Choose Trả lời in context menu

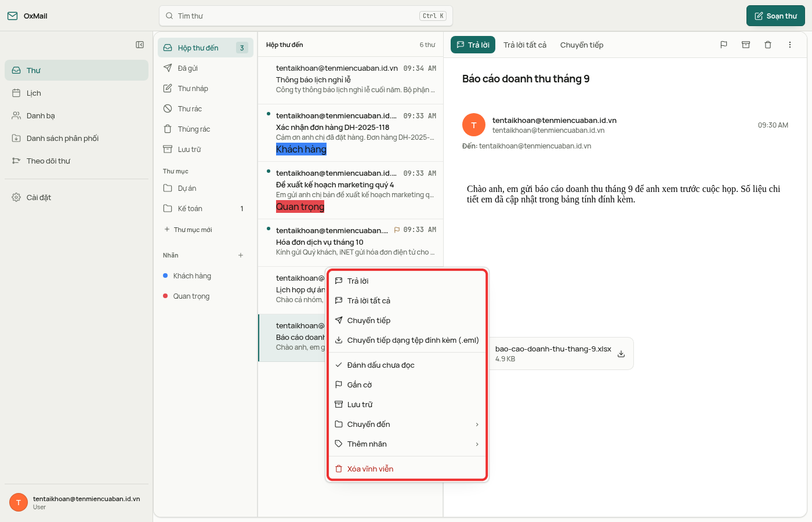coord(407,281)
